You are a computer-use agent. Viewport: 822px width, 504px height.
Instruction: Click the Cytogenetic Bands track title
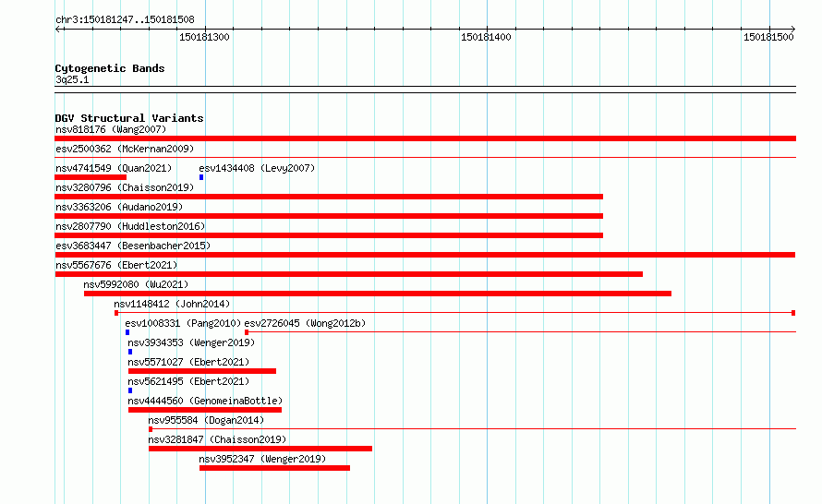click(110, 68)
